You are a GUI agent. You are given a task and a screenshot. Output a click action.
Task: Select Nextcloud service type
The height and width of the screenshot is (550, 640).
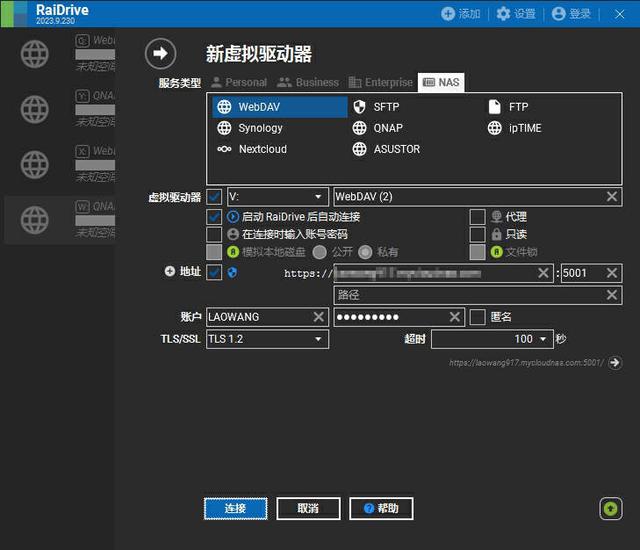252,149
